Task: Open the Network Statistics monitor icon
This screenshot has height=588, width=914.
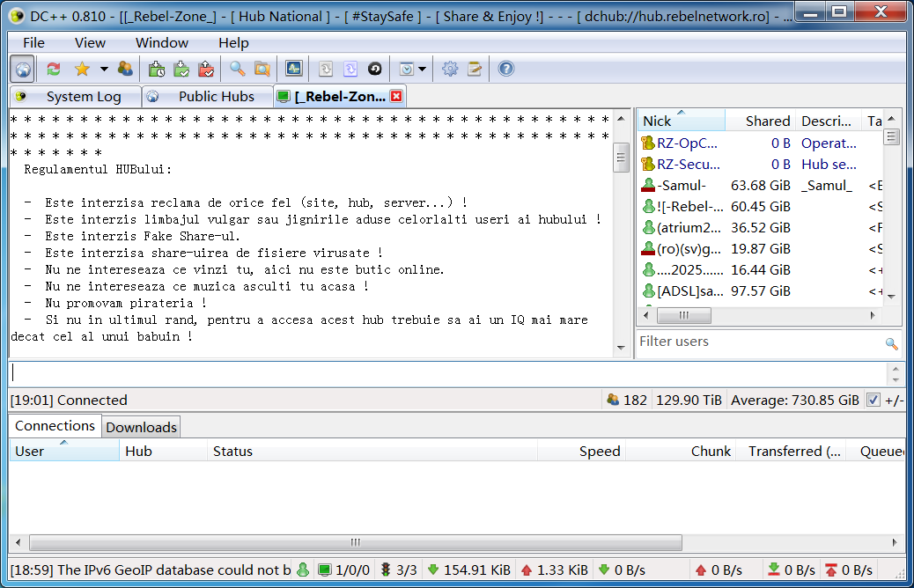Action: 293,69
